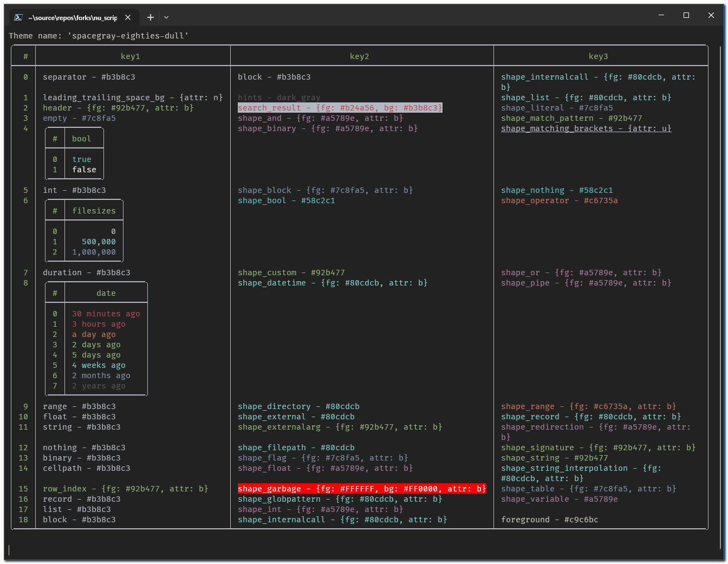Click the key3 column header

tap(599, 56)
